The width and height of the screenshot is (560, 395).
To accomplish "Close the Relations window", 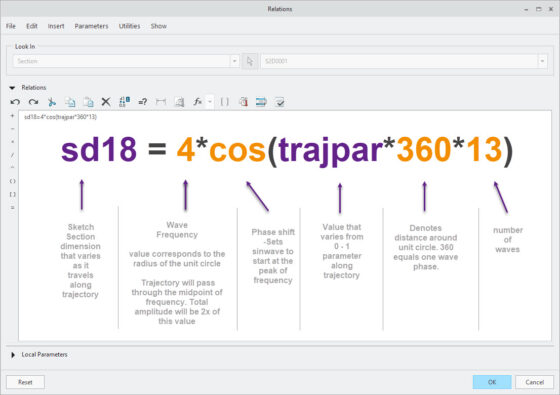I will point(551,9).
